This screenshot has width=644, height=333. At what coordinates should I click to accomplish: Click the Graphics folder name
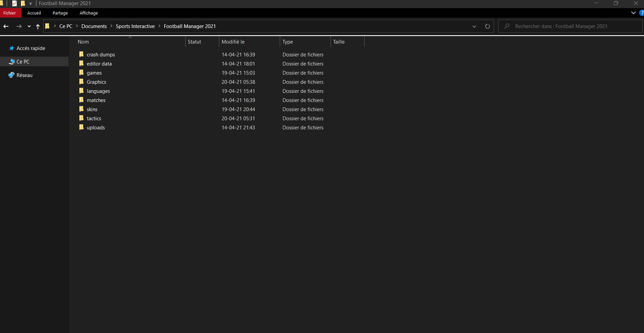click(x=97, y=82)
